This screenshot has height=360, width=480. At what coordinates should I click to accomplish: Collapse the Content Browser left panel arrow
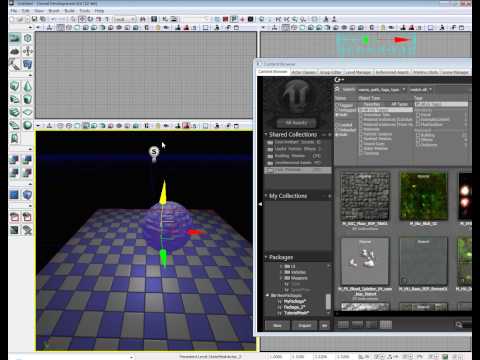coord(260,204)
